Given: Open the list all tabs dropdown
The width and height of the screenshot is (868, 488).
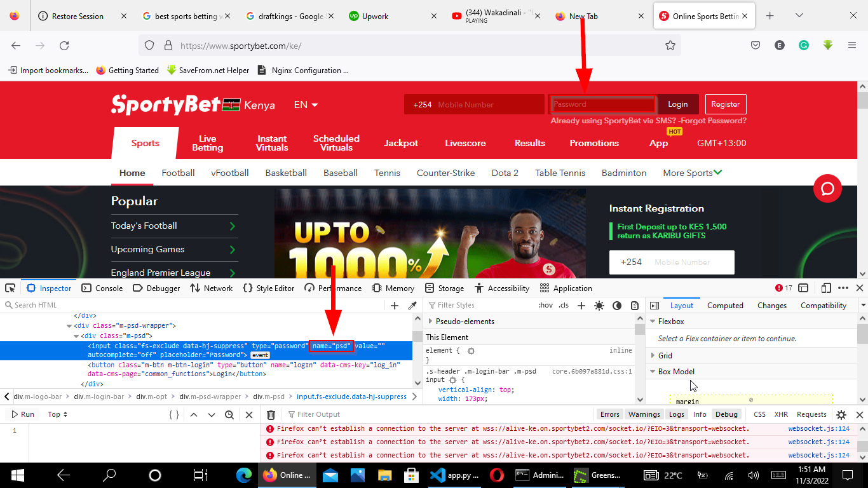Looking at the screenshot, I should click(799, 16).
